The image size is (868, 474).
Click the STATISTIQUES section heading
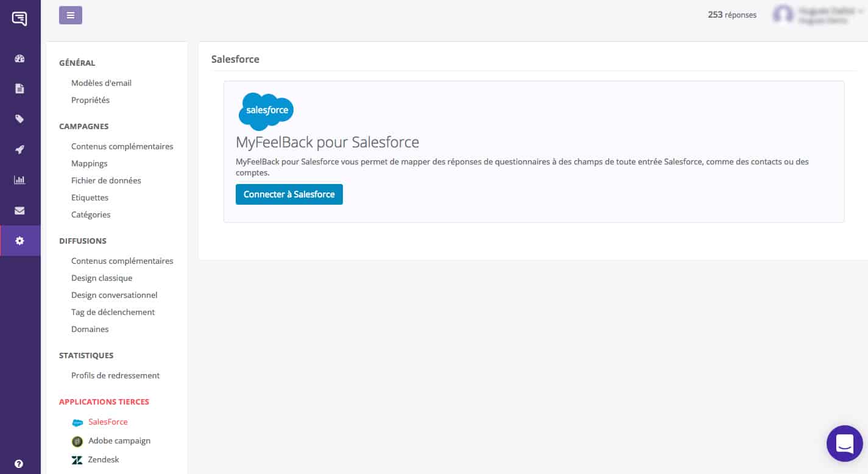[86, 355]
